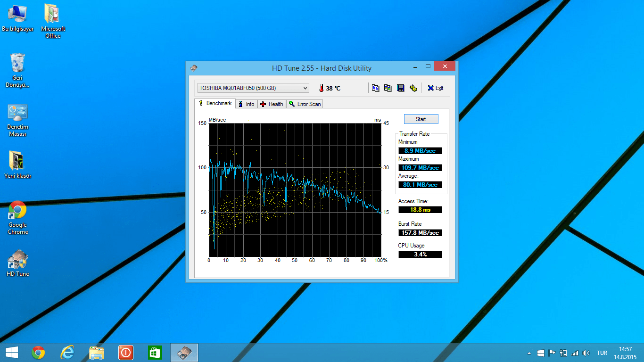Screen dimensions: 644x362
Task: Expand hidden system tray icons arrow
Action: [x=529, y=353]
